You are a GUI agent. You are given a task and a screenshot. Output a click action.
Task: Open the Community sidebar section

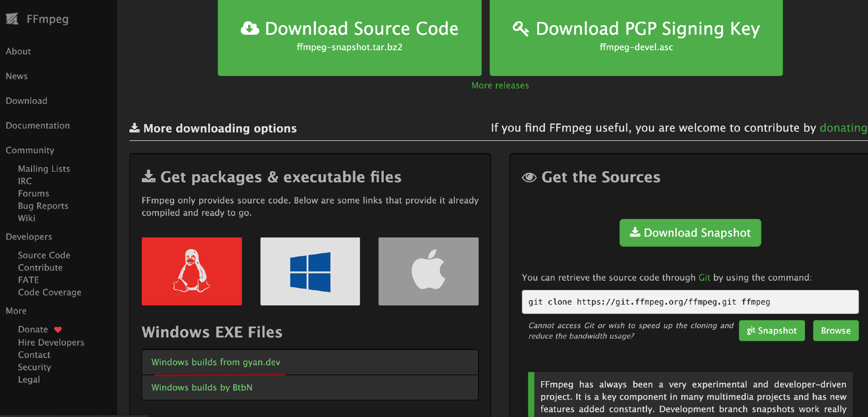point(30,150)
